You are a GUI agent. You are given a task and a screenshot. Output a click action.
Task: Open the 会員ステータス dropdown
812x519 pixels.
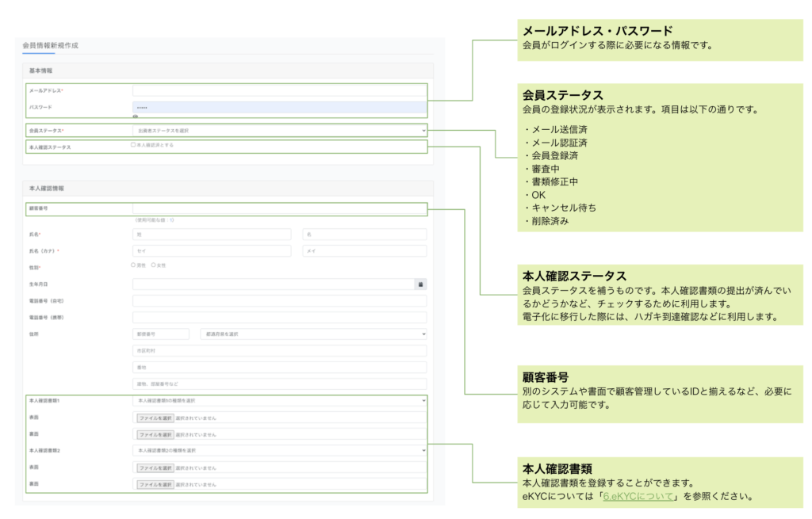pyautogui.click(x=279, y=130)
